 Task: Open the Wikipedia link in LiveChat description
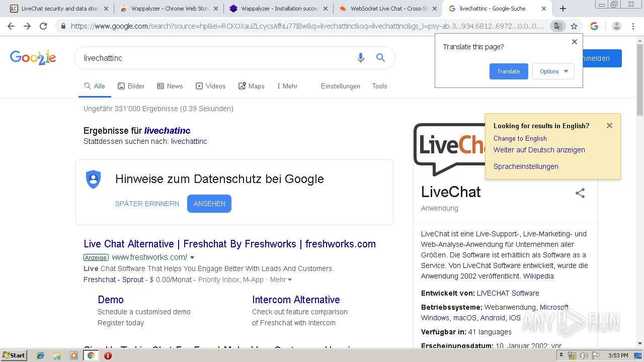(x=538, y=276)
